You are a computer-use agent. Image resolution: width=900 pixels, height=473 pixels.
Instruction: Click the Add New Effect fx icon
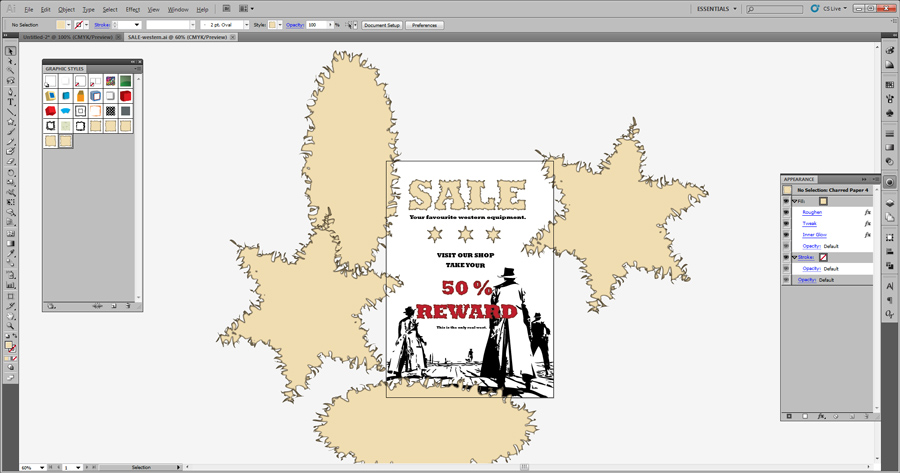(821, 415)
